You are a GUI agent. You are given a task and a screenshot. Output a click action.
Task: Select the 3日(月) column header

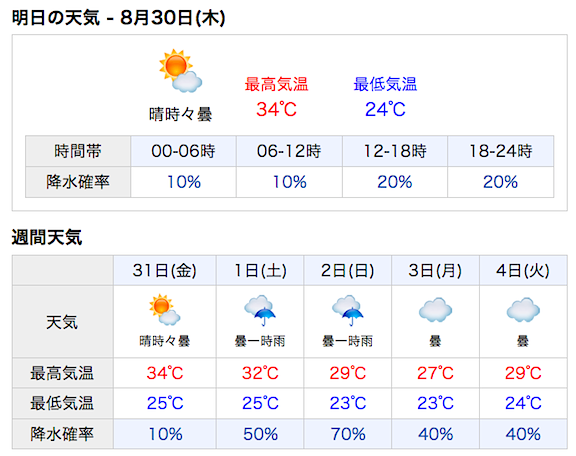pos(435,270)
